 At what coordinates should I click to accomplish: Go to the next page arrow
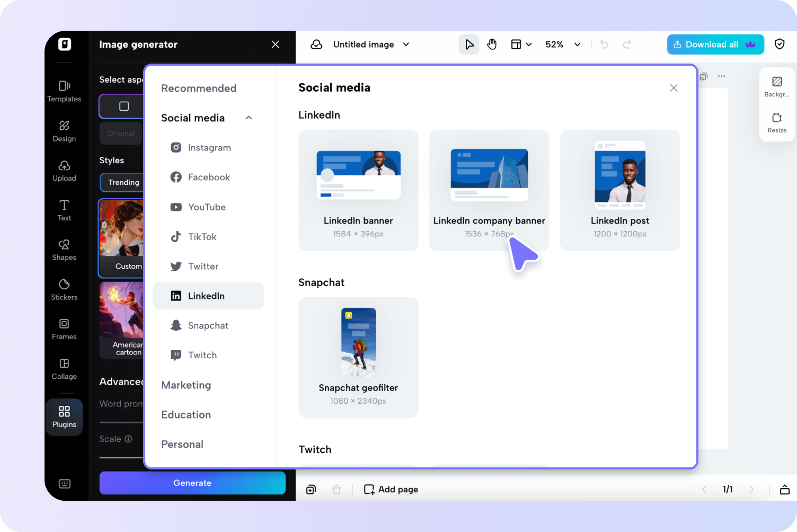tap(751, 490)
